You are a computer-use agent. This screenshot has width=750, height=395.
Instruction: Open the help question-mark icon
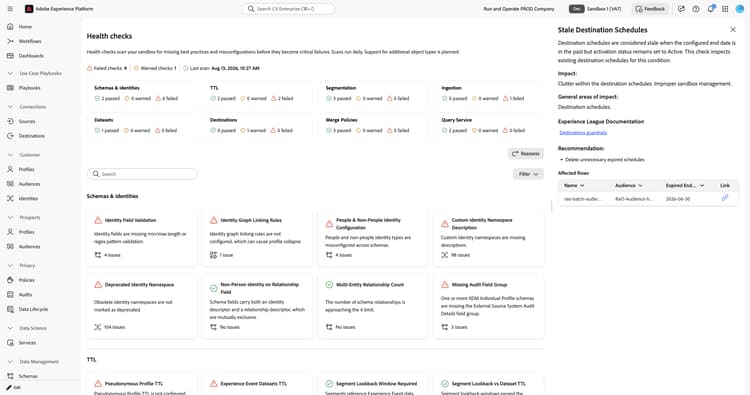[696, 9]
